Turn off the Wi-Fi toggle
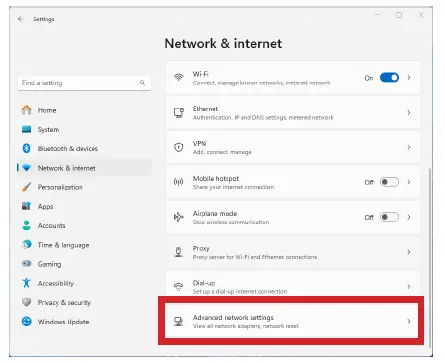 click(389, 78)
